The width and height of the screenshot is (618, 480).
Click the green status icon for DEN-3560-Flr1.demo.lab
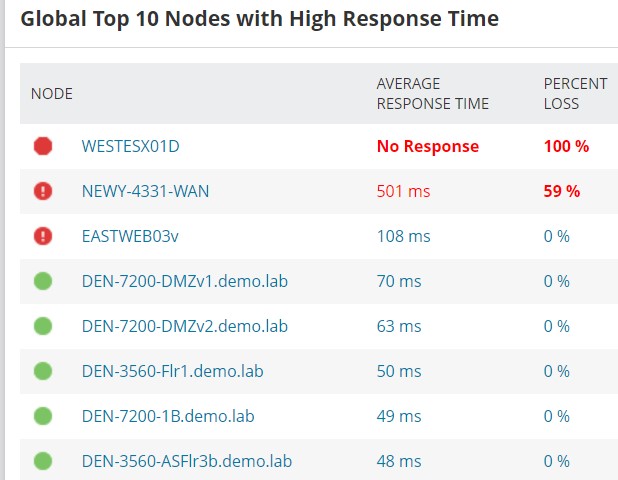(x=43, y=371)
